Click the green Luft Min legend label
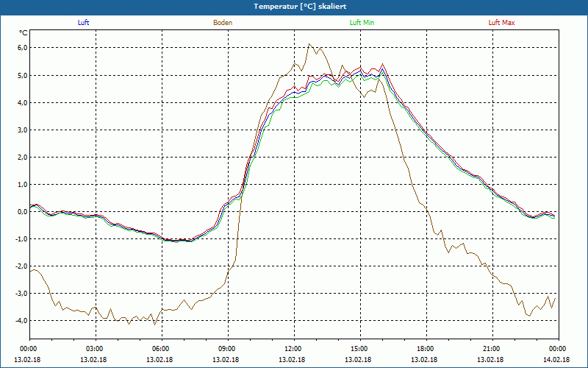588x368 pixels. tap(362, 23)
